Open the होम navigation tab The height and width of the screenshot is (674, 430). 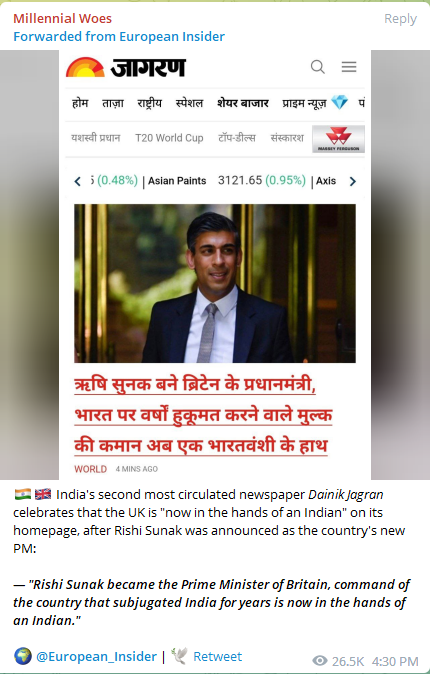[x=80, y=103]
